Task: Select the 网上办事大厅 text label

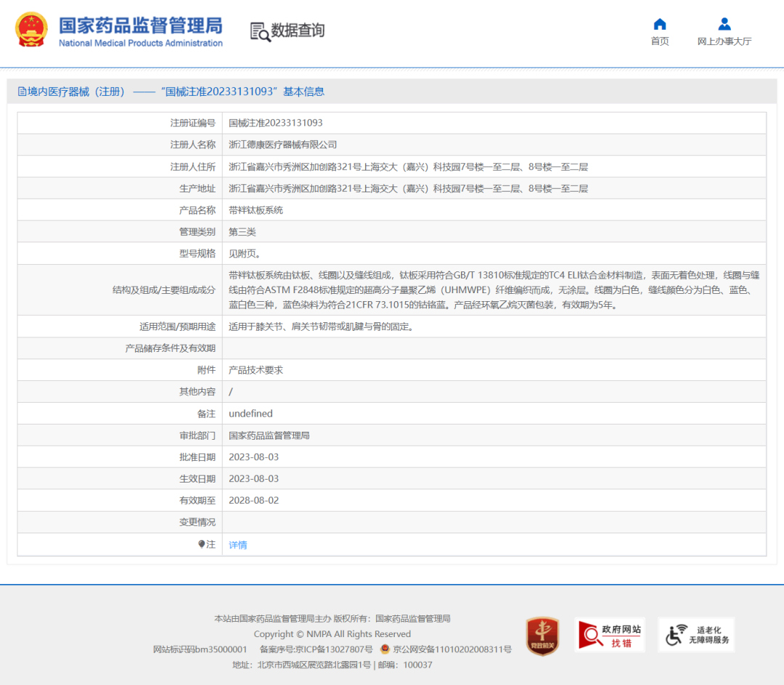Action: tap(724, 41)
